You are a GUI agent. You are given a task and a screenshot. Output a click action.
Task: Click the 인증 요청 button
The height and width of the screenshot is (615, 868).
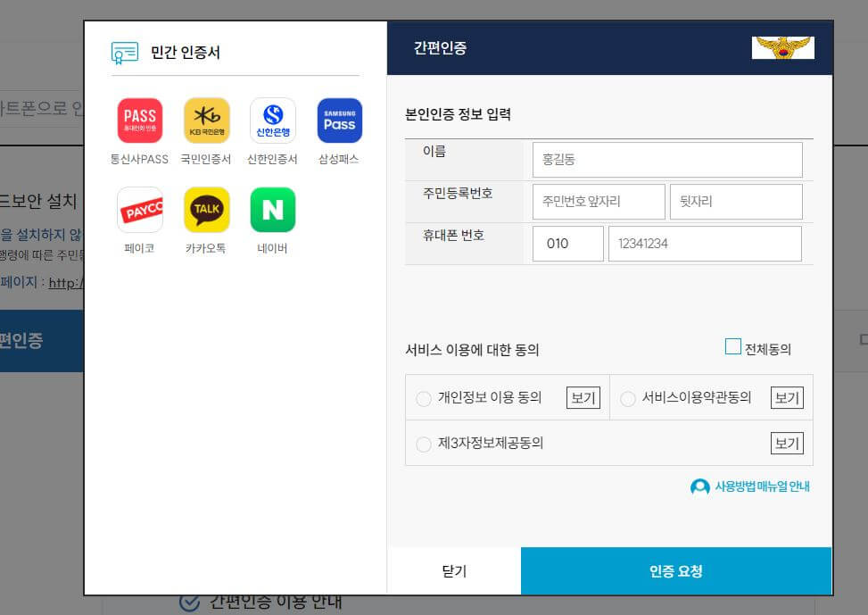click(676, 570)
